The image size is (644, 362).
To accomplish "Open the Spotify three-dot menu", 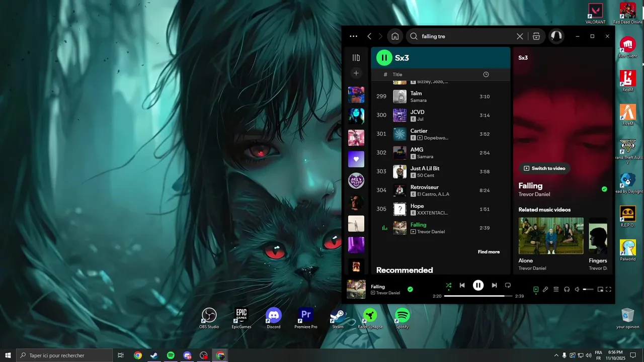I will coord(353,36).
